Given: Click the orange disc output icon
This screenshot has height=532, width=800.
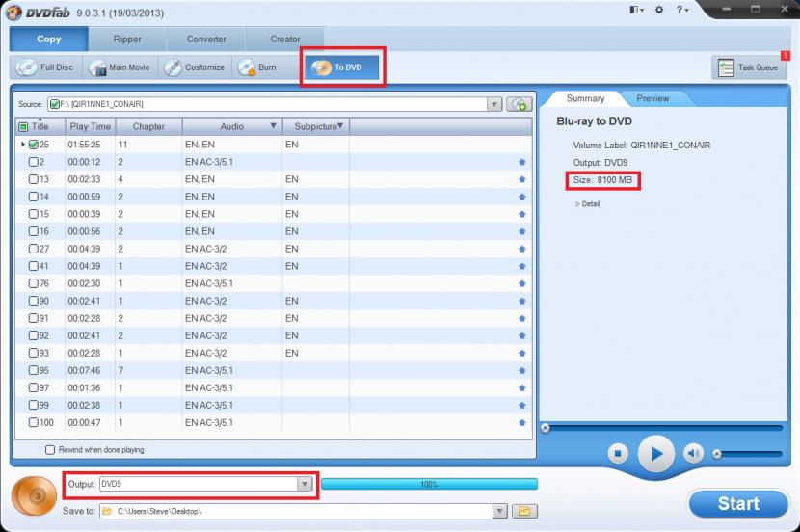Looking at the screenshot, I should pyautogui.click(x=35, y=495).
